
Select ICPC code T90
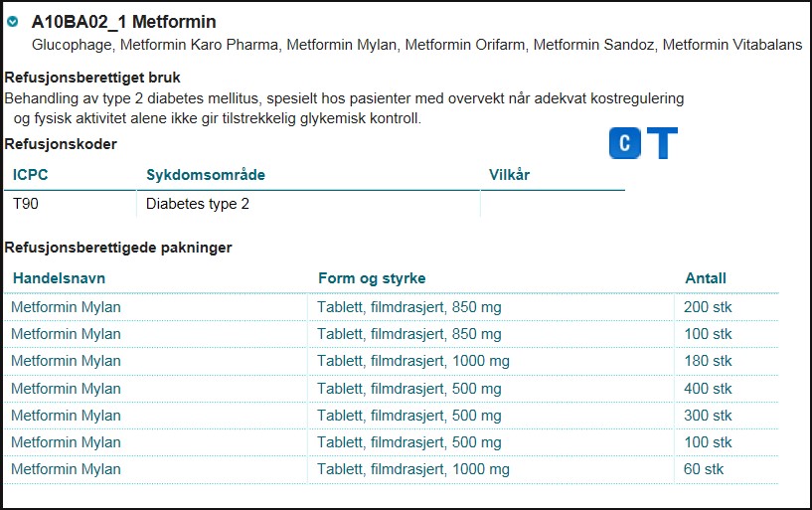pyautogui.click(x=26, y=204)
